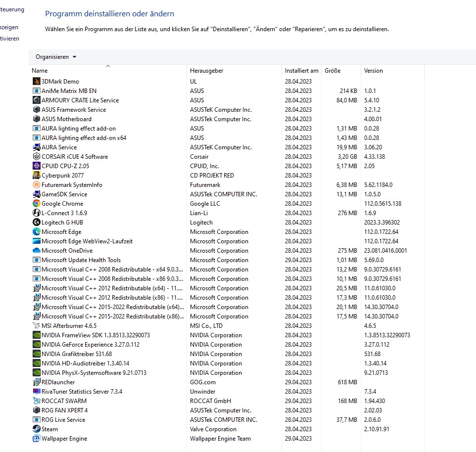Screen dimensions: 476x452
Task: Click the ROG FAN XPERT 4 icon
Action: click(37, 410)
